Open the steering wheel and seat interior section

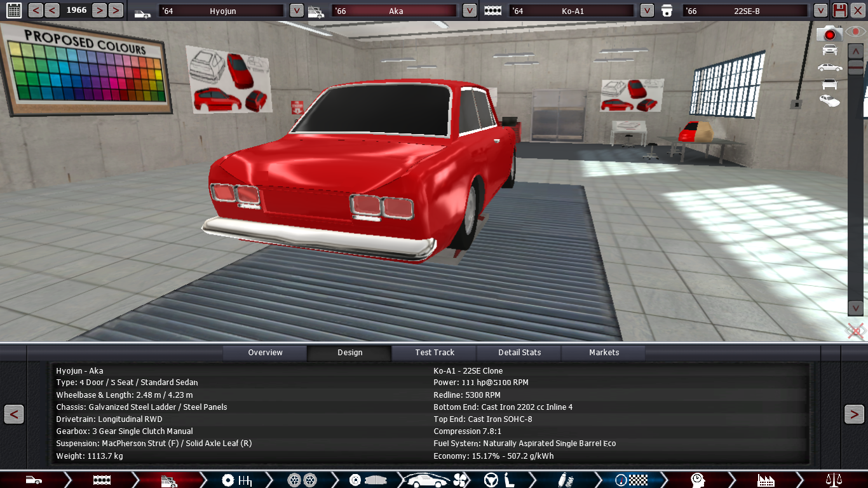click(x=499, y=480)
